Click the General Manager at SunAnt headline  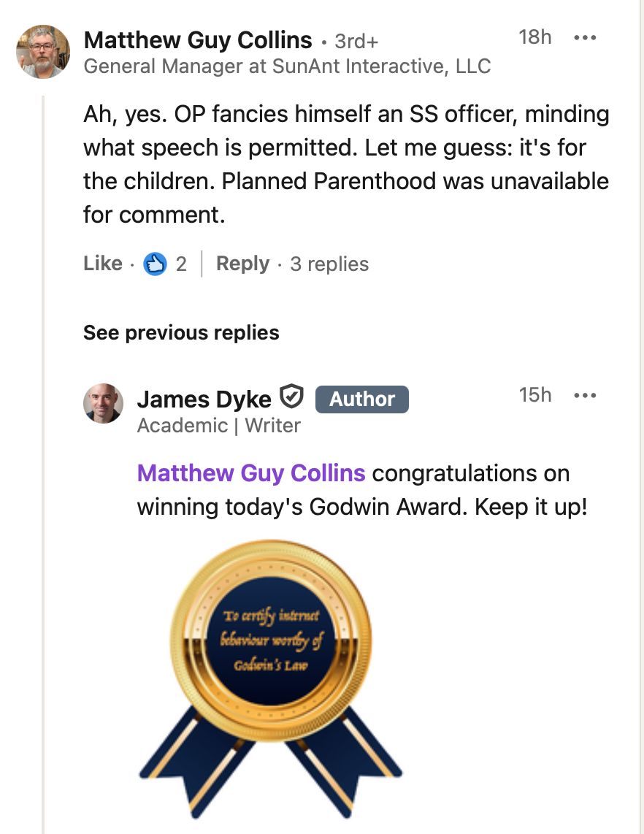coord(287,66)
